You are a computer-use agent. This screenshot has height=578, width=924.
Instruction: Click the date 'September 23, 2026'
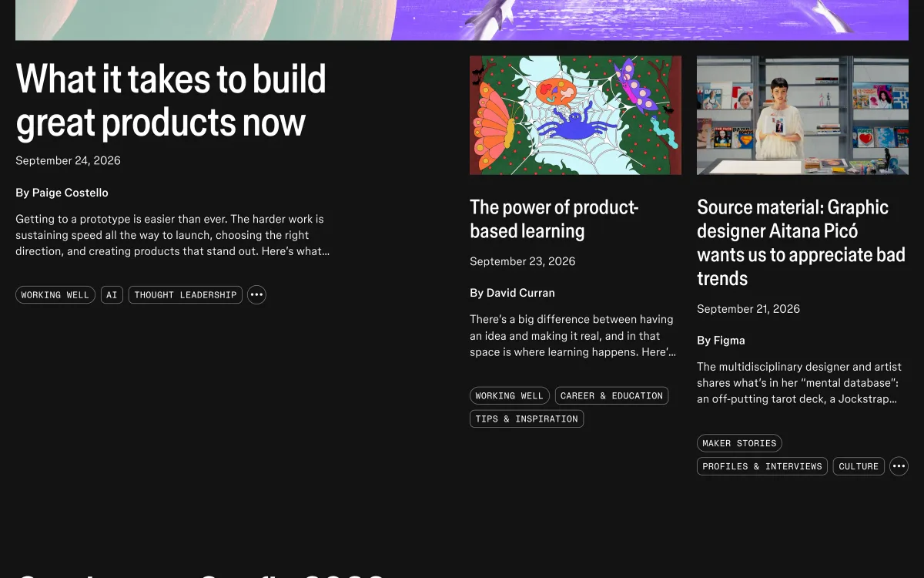[x=523, y=261]
